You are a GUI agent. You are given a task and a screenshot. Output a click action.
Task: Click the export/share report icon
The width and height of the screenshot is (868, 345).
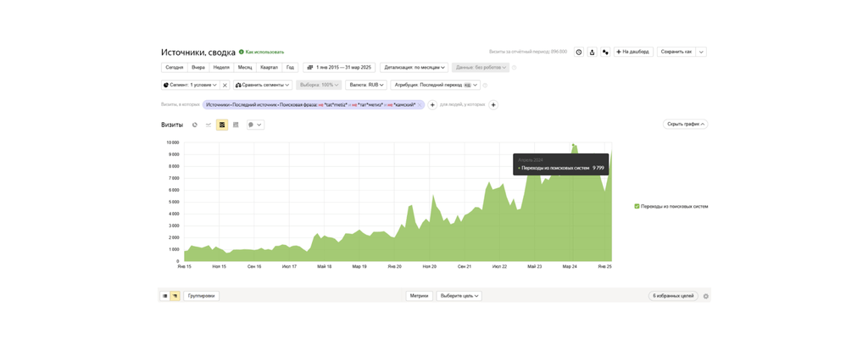(x=593, y=53)
